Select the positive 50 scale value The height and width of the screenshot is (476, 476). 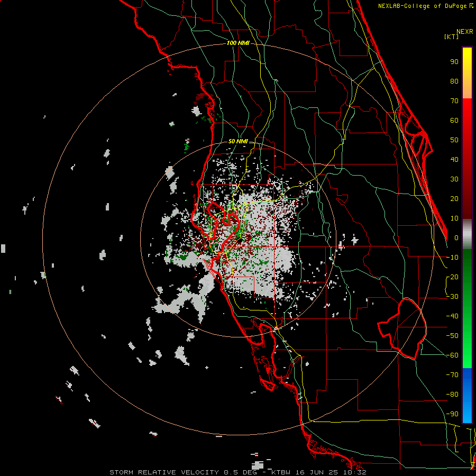[x=454, y=140]
